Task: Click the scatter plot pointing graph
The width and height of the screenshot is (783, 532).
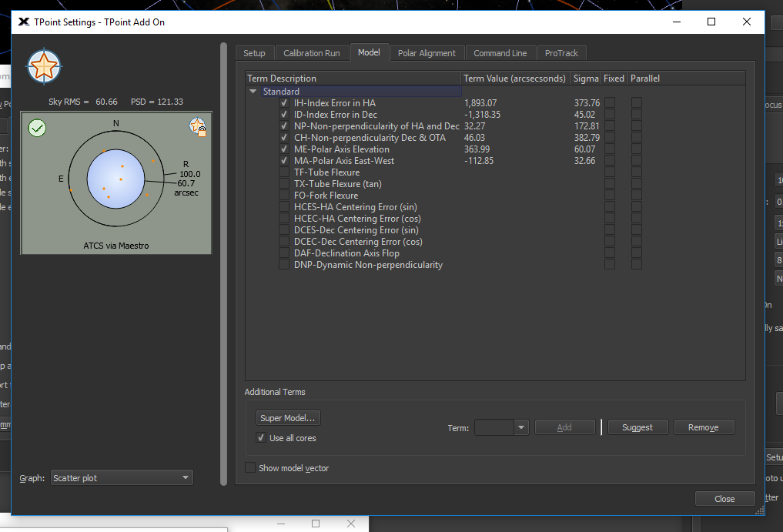Action: coord(115,182)
